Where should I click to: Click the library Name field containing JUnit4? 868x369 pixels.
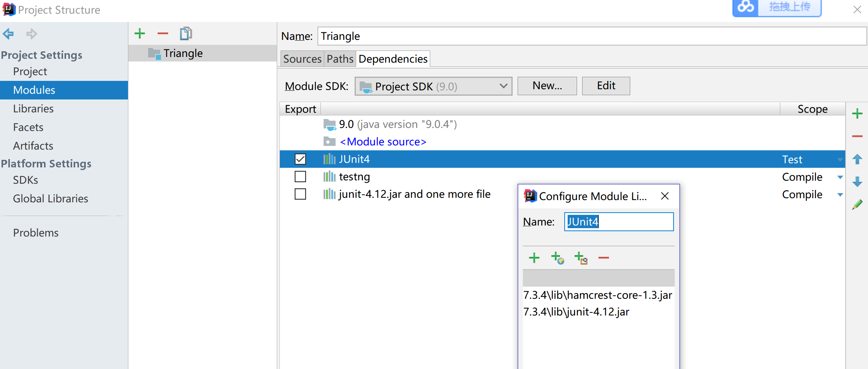pyautogui.click(x=619, y=222)
